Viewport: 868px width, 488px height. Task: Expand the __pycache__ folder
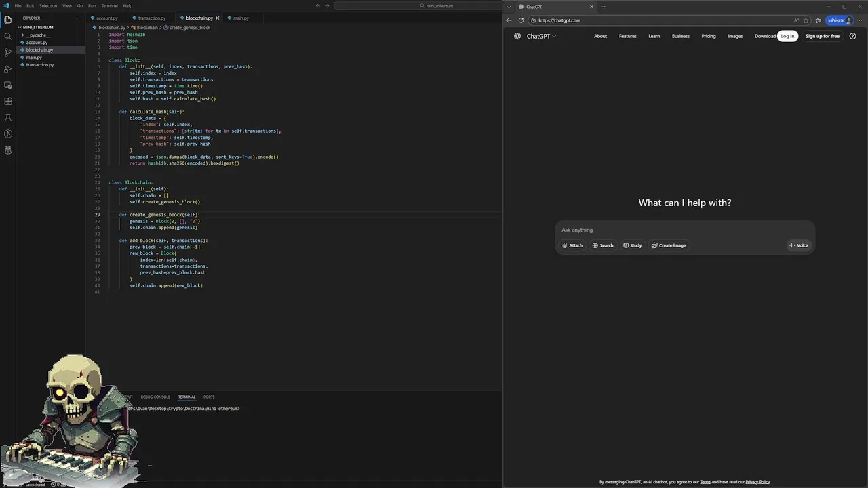click(x=37, y=35)
